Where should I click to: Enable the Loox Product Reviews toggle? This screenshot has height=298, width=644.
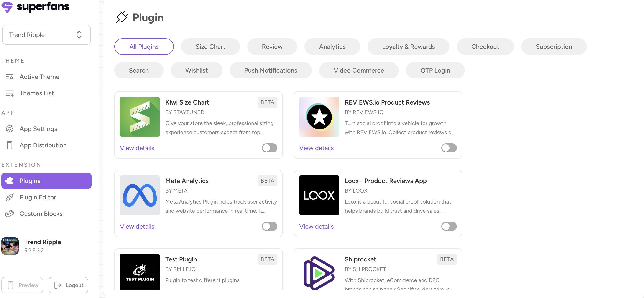coord(449,226)
